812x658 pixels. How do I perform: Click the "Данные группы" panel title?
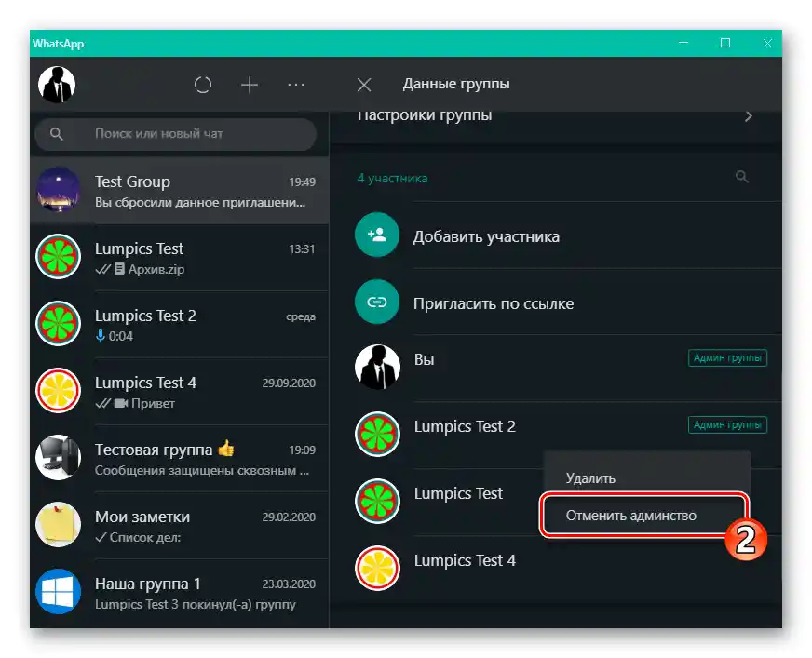pos(456,84)
